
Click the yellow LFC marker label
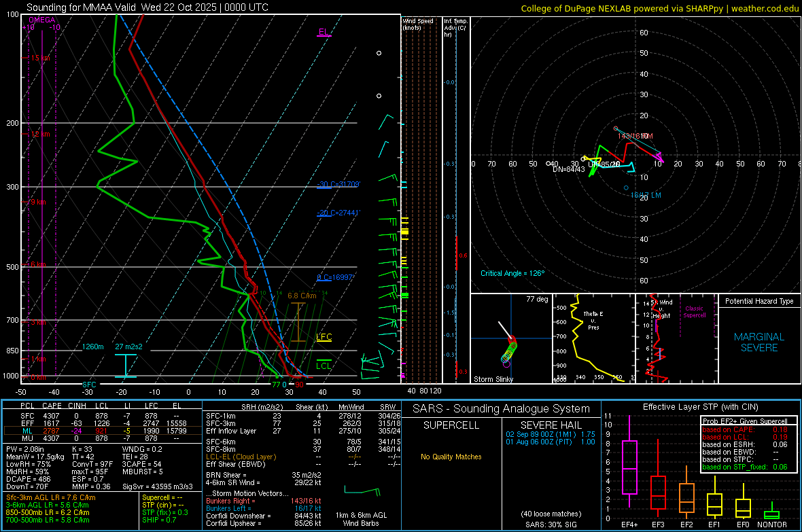(324, 336)
